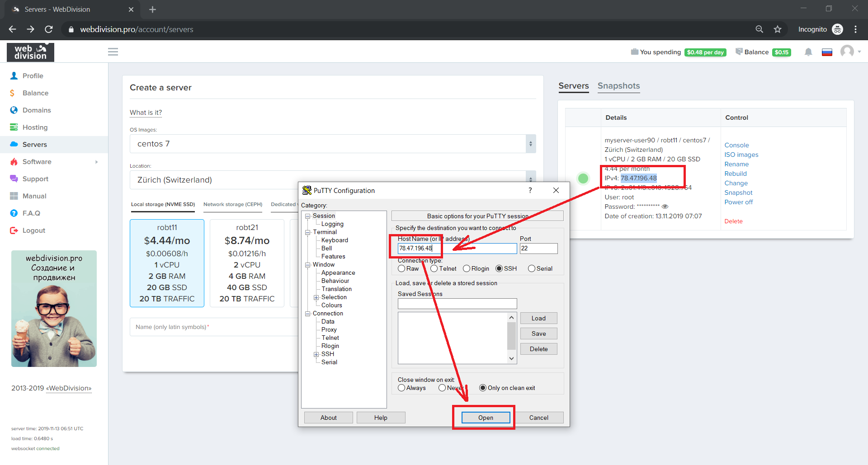Open the notifications bell icon
Image resolution: width=868 pixels, height=465 pixels.
coord(808,52)
